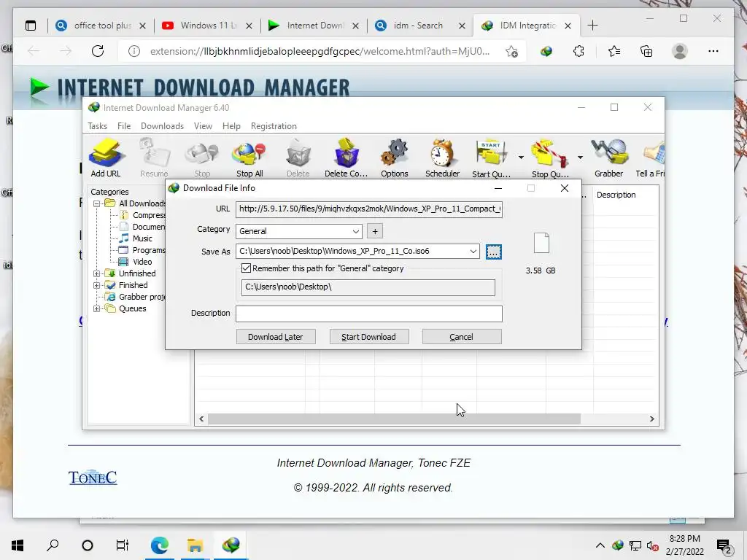Open the Help menu
The width and height of the screenshot is (747, 560).
[x=231, y=126]
